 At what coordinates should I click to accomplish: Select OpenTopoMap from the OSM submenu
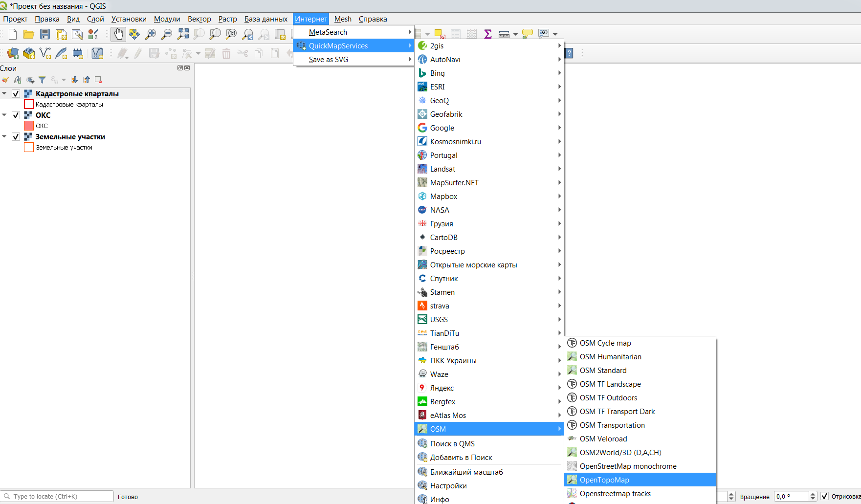click(x=604, y=480)
